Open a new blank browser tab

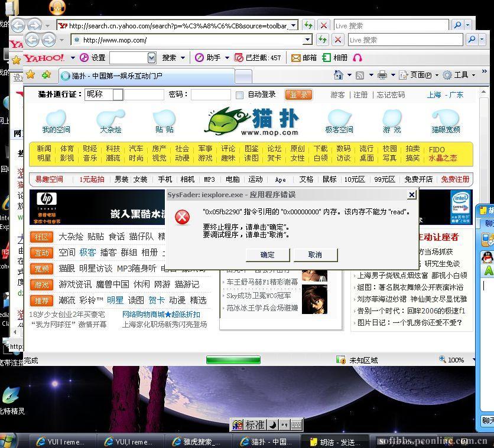[243, 77]
